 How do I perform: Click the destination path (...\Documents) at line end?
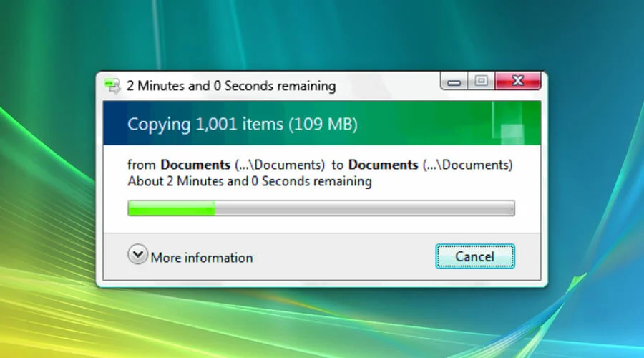pos(467,165)
